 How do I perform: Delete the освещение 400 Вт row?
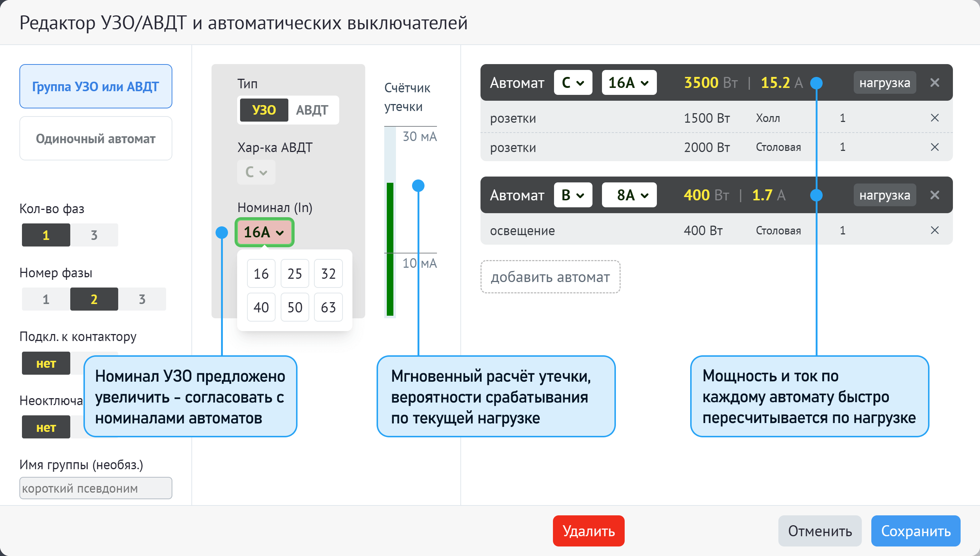click(x=934, y=230)
